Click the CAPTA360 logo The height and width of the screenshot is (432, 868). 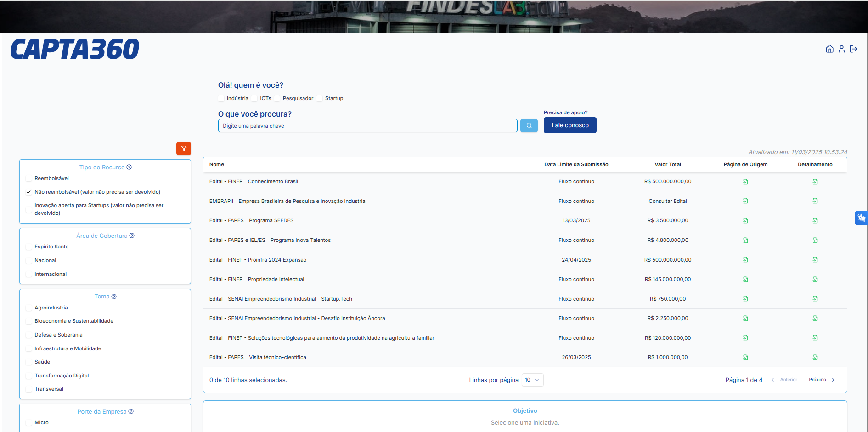point(75,49)
